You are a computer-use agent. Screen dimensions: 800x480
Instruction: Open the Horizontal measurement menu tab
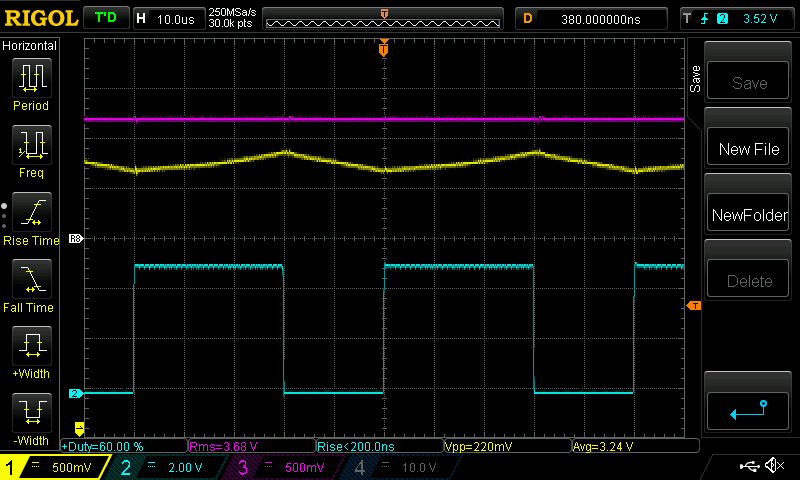tap(30, 46)
